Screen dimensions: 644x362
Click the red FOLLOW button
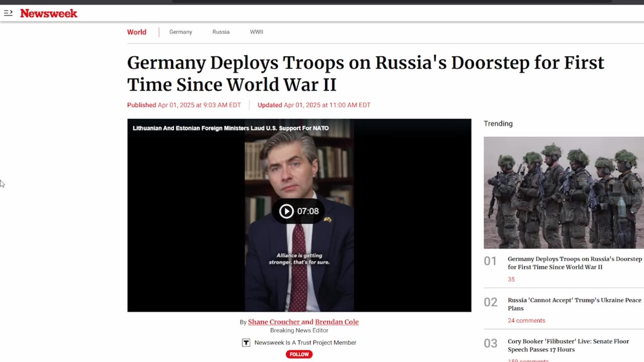pyautogui.click(x=299, y=354)
